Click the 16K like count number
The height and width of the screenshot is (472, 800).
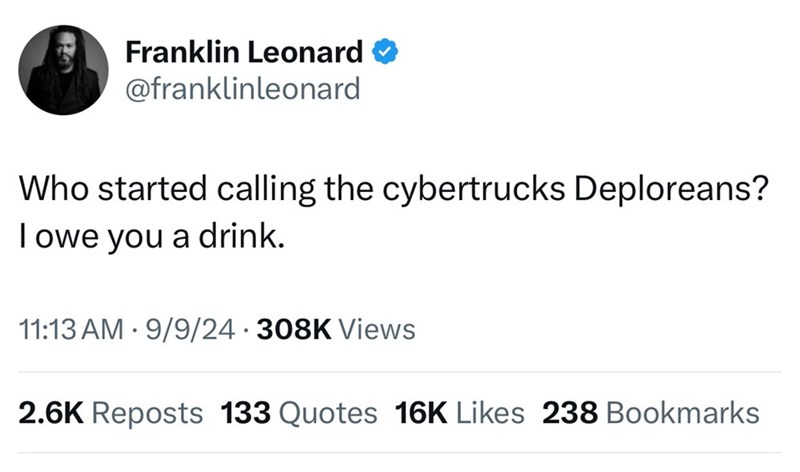pyautogui.click(x=419, y=412)
